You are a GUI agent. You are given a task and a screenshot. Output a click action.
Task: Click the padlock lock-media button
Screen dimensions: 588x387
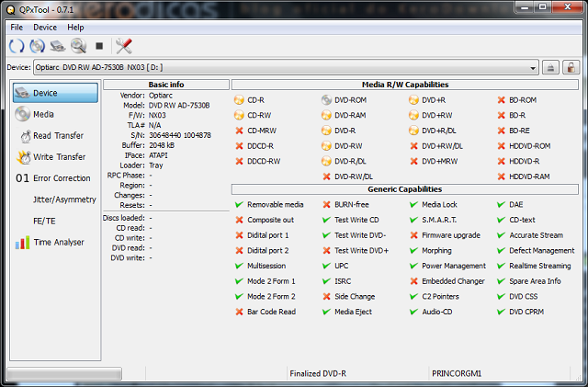coord(571,68)
